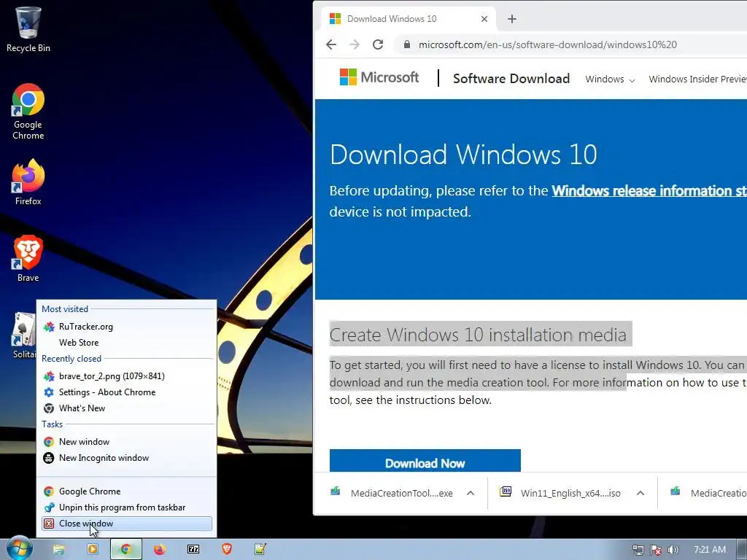Open the Notepad++ taskbar icon

260,550
